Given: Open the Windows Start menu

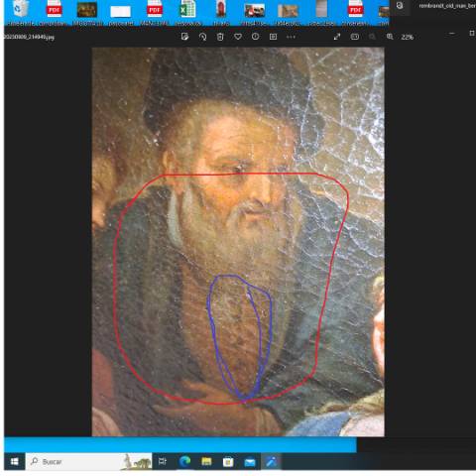Looking at the screenshot, I should coord(15,461).
